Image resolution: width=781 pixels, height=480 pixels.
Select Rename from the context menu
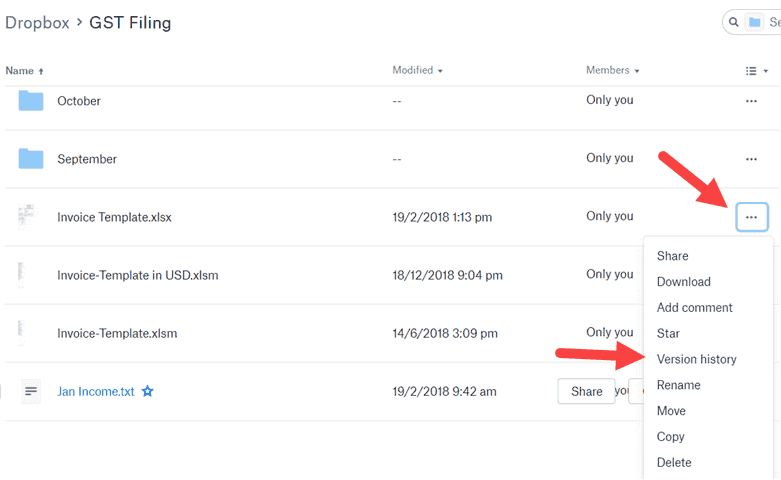tap(678, 385)
